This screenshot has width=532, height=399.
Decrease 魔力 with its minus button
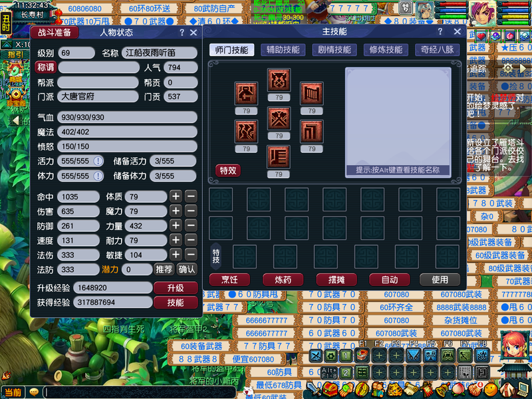tap(191, 211)
